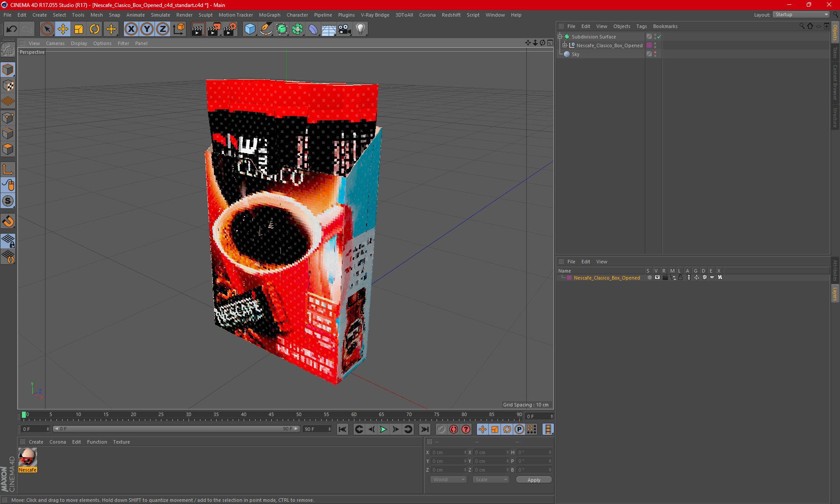Click the spline Pen tool icon
This screenshot has width=840, height=504.
(266, 29)
